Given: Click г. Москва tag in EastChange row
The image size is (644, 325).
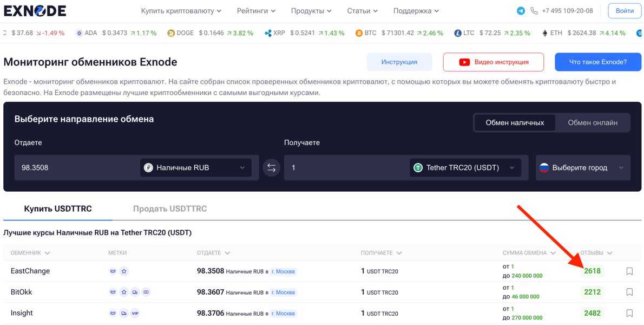Looking at the screenshot, I should coord(283,271).
